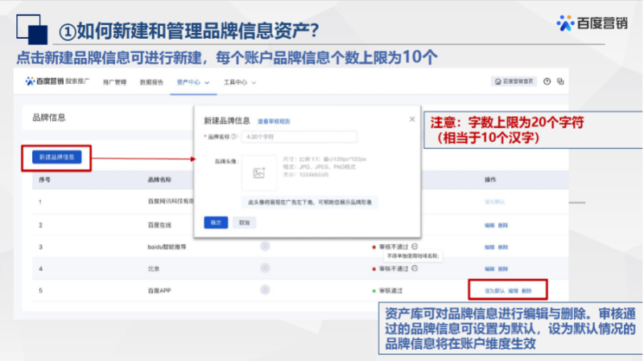The width and height of the screenshot is (644, 361).
Task: Click the 品牌名称 column header
Action: pyautogui.click(x=159, y=180)
